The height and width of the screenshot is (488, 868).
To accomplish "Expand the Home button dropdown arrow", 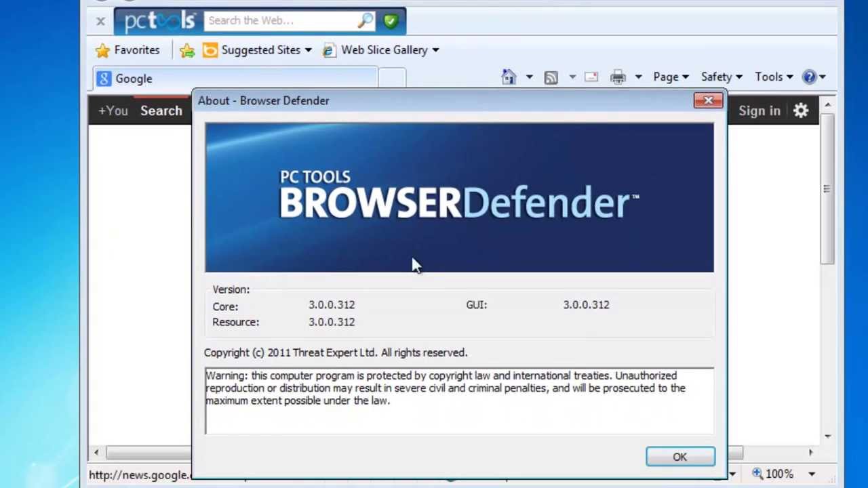I will click(529, 77).
